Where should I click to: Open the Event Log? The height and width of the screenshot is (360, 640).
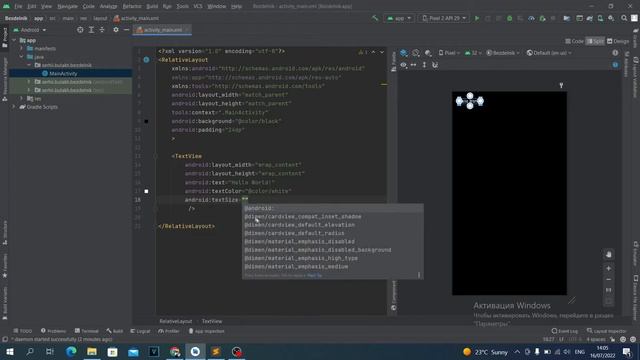click(x=564, y=331)
